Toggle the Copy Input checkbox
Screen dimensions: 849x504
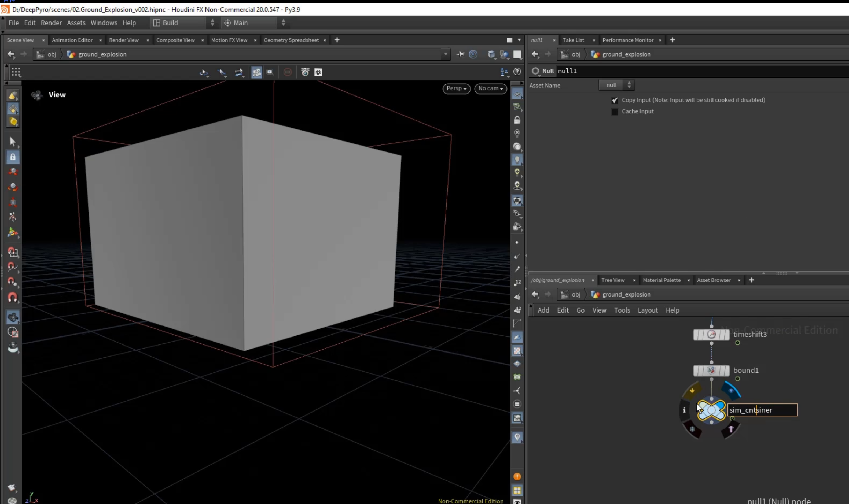coord(614,100)
